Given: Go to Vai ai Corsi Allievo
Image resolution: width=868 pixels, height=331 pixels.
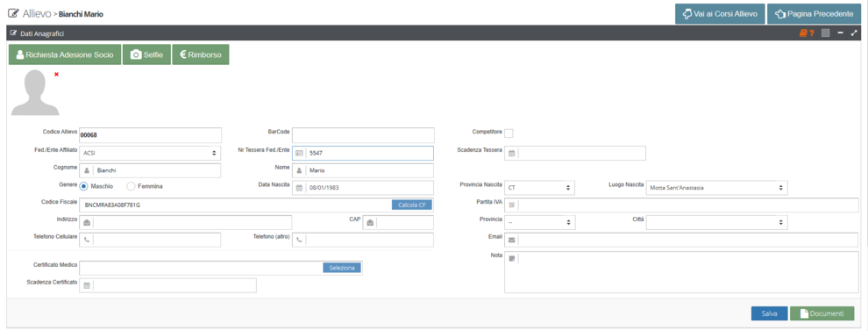Looking at the screenshot, I should (720, 14).
